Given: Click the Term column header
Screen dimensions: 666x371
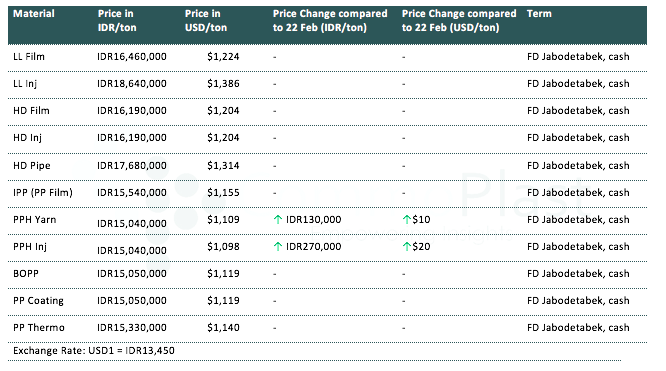Looking at the screenshot, I should (539, 14).
